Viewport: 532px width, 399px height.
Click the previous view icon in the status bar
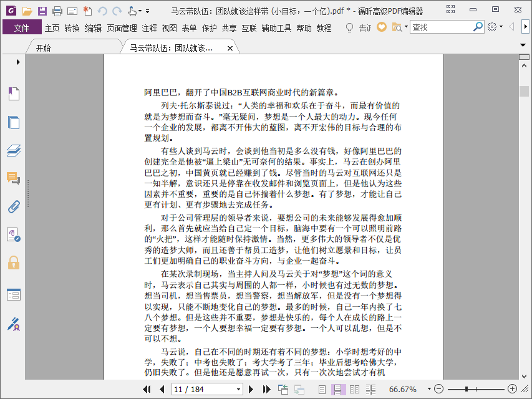pyautogui.click(x=283, y=389)
